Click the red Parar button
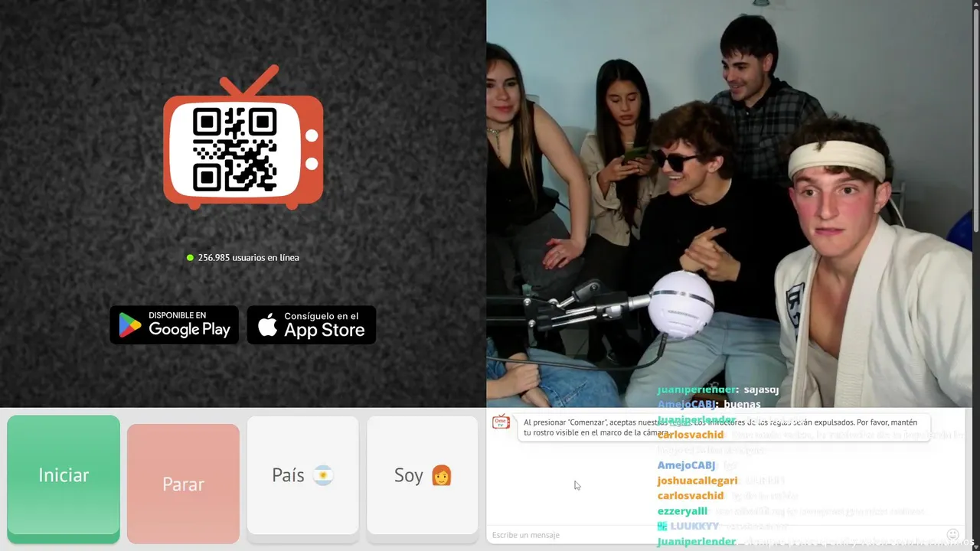The height and width of the screenshot is (551, 980). (183, 484)
